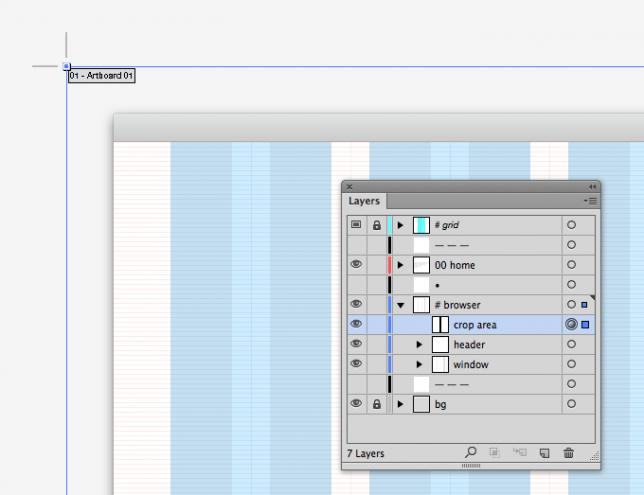Click the header sublayer thumbnail
The height and width of the screenshot is (495, 644).
[440, 345]
